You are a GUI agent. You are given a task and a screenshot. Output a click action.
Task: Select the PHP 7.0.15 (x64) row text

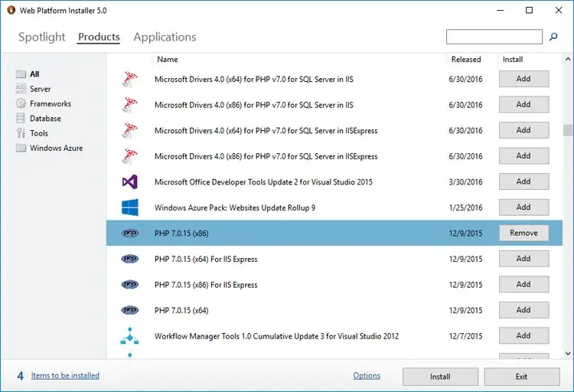pos(181,310)
